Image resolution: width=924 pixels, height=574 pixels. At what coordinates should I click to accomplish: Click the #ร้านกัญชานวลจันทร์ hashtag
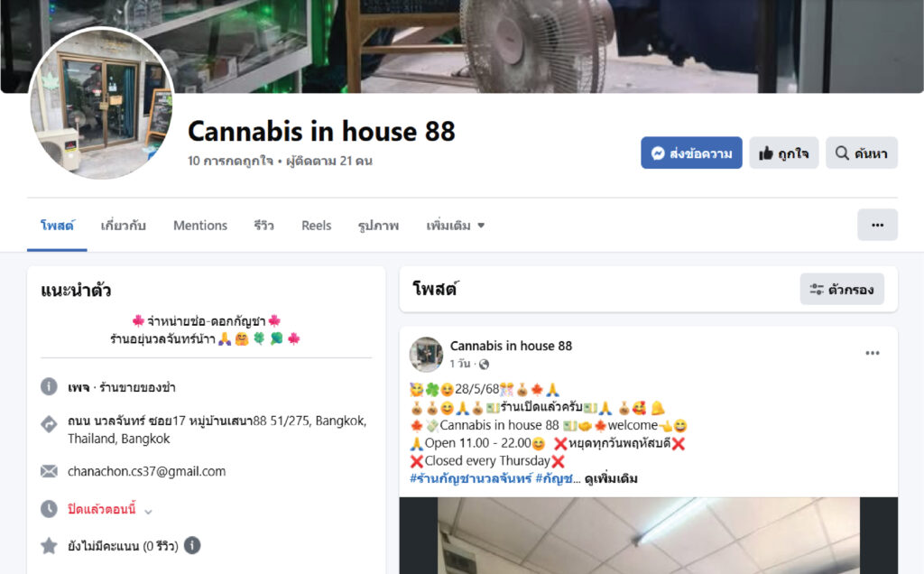(471, 478)
